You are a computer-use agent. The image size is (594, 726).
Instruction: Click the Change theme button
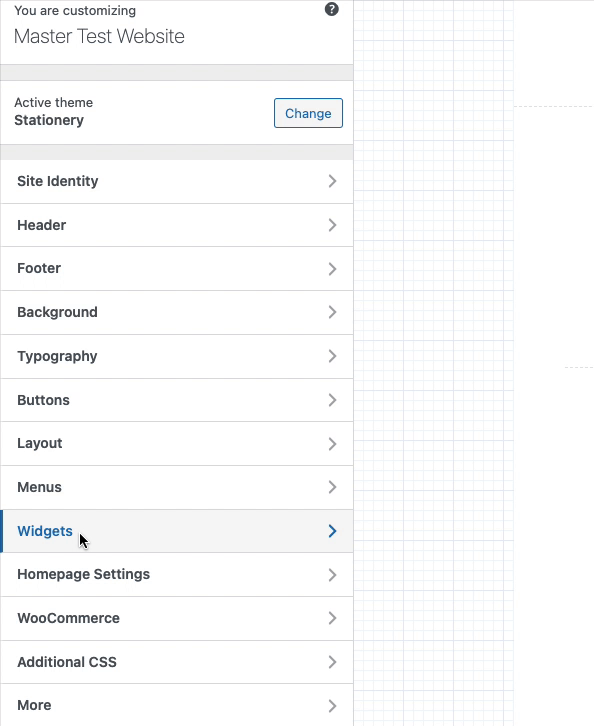tap(308, 113)
